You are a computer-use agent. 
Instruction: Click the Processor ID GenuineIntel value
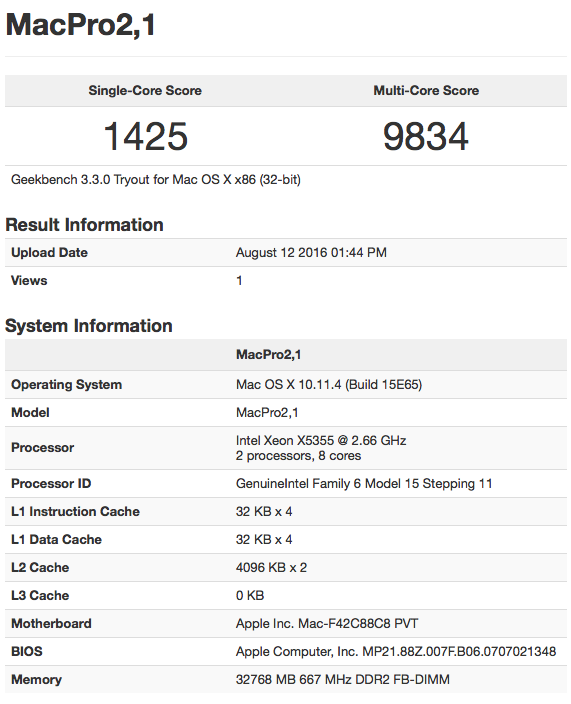(364, 484)
